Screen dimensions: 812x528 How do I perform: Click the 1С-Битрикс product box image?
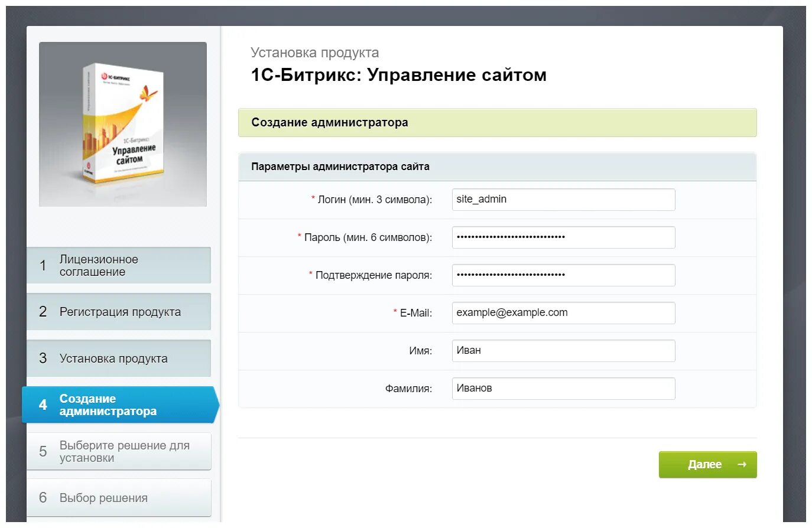click(123, 124)
